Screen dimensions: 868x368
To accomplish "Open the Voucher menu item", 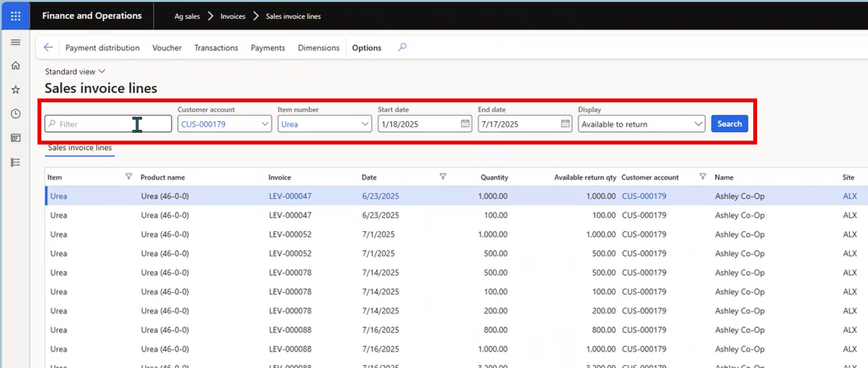I will pyautogui.click(x=167, y=48).
